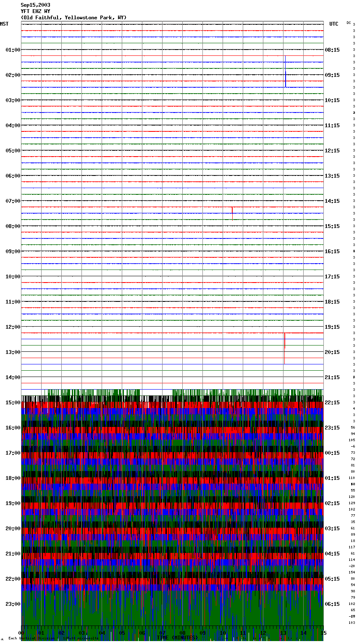This screenshot has width=357, height=644.
Task: Pick the 15:00 MST time label
Action: tap(13, 403)
